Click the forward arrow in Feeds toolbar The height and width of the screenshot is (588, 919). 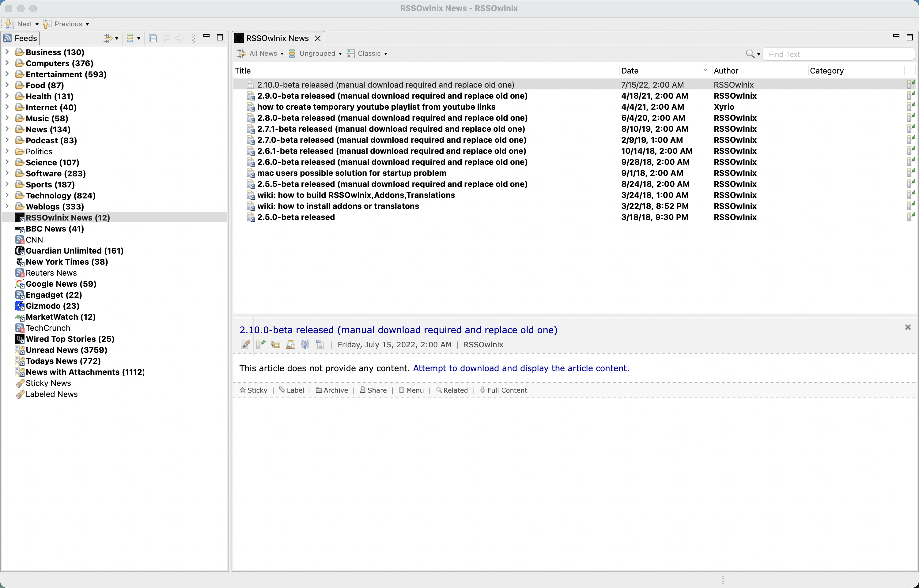tap(180, 38)
